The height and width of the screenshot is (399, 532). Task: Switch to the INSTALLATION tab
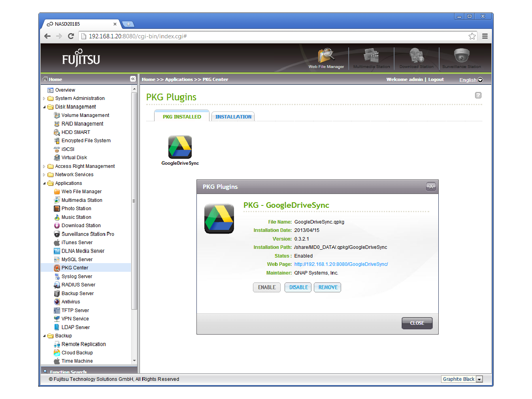233,117
